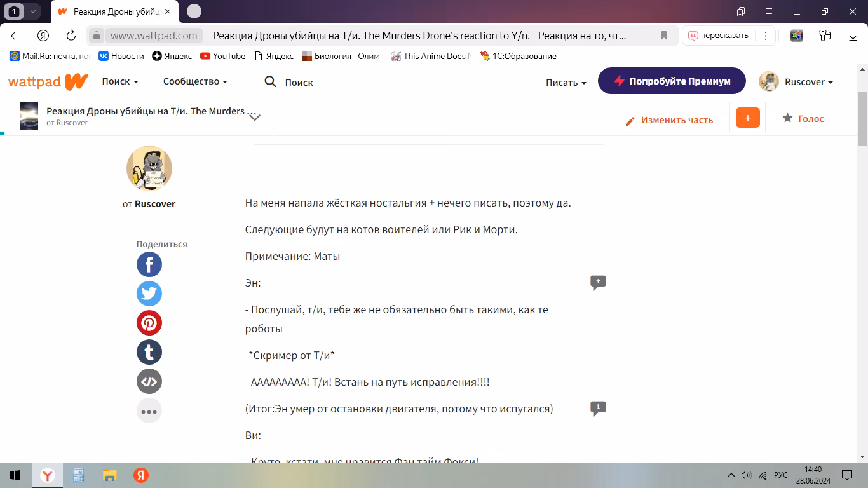Viewport: 868px width, 488px height.
Task: Open Yandex Browser taskbar icon
Action: 47,475
